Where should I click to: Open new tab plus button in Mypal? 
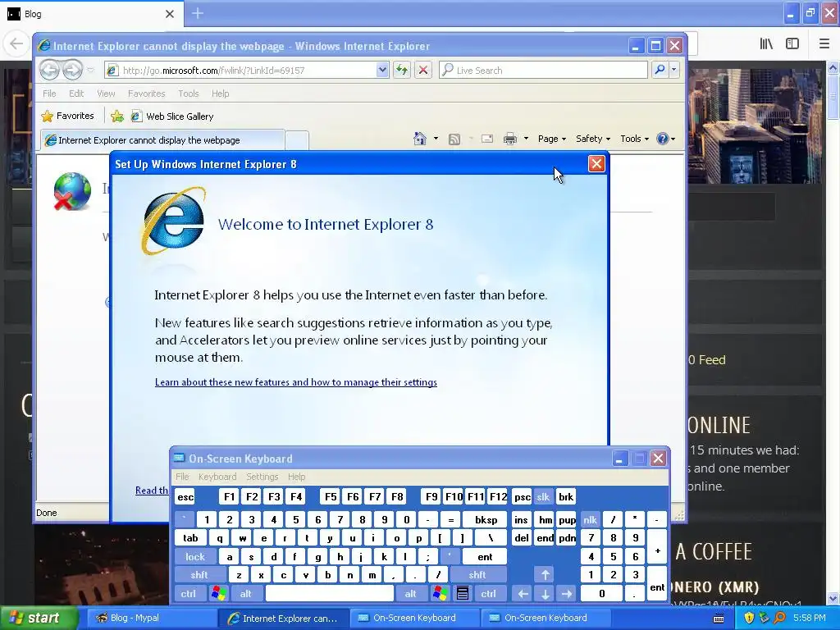197,13
